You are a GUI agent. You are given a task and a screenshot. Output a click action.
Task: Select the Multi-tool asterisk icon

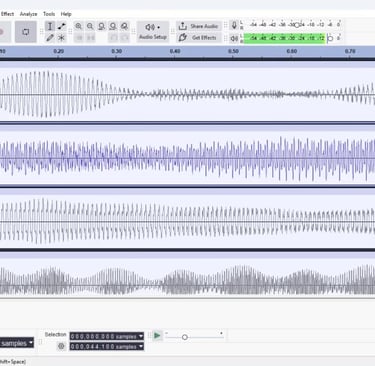click(x=61, y=38)
